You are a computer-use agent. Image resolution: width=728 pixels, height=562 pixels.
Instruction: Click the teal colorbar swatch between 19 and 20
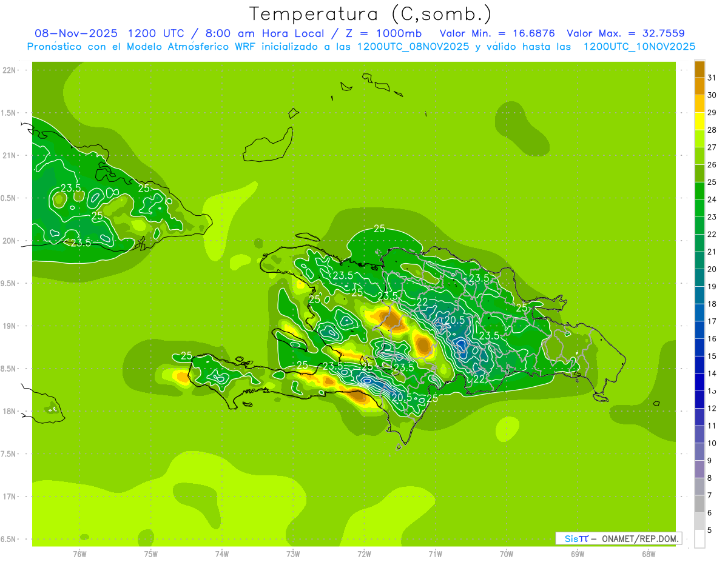pyautogui.click(x=700, y=278)
